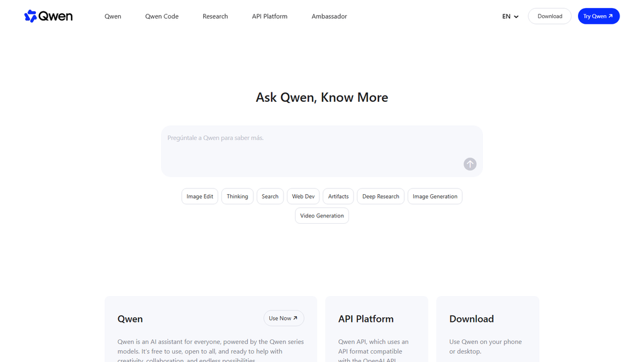Screen dimensions: 644x362
Task: Click the send arrow in the prompt box
Action: (470, 164)
